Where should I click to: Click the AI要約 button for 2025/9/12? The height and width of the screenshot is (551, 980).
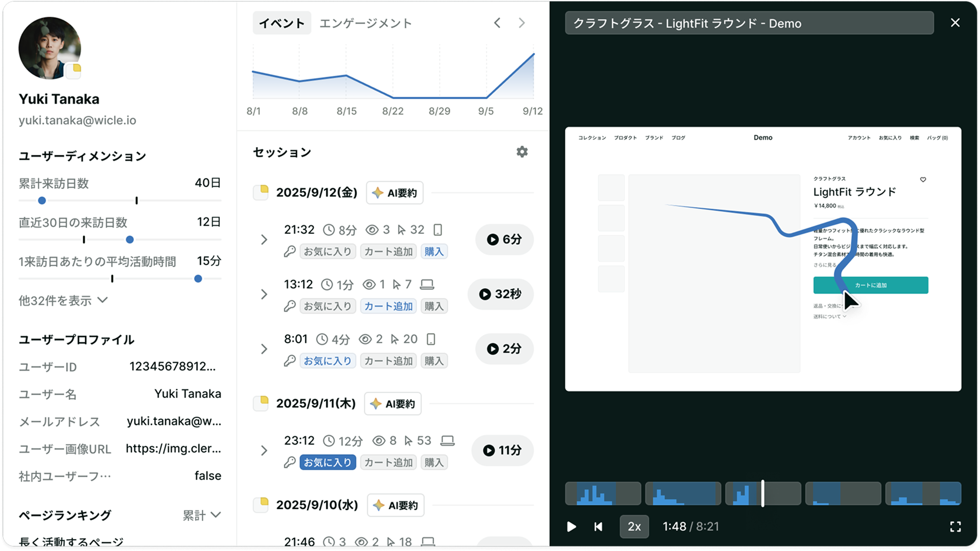(394, 193)
